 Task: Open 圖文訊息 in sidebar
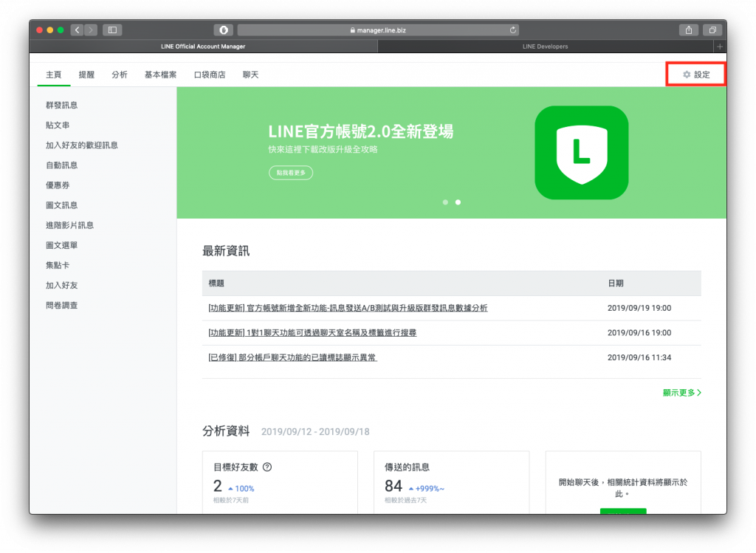pyautogui.click(x=62, y=205)
